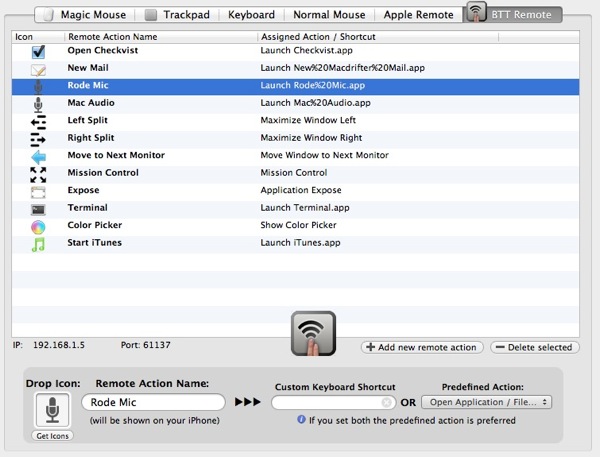
Task: Select the Color Picker action name
Action: click(x=95, y=225)
